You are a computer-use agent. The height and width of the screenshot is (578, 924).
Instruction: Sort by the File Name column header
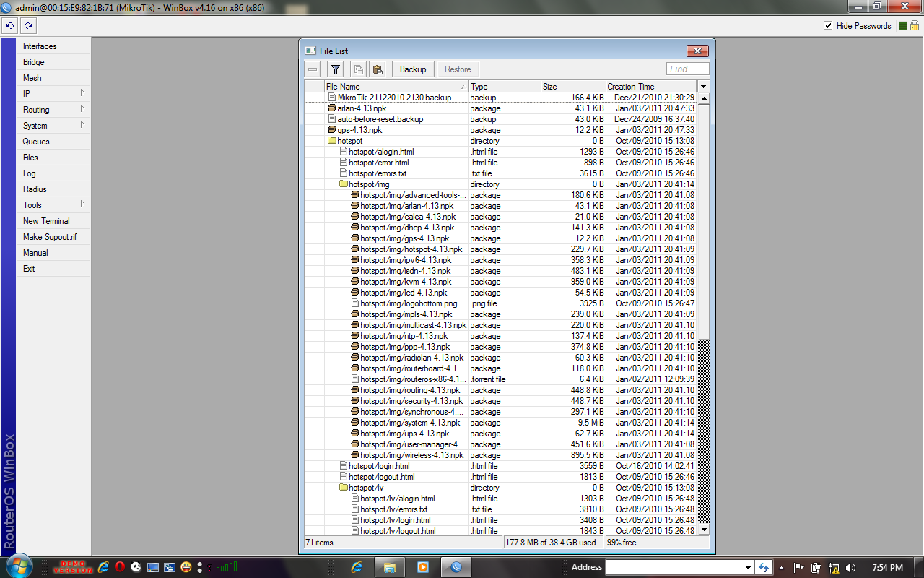pos(396,86)
